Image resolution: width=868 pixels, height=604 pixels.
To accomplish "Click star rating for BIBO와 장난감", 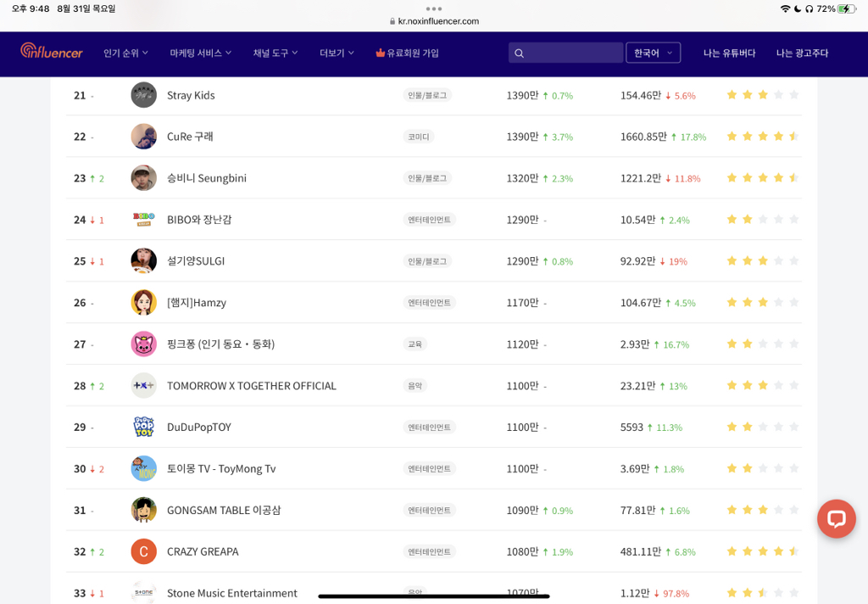I will (763, 220).
